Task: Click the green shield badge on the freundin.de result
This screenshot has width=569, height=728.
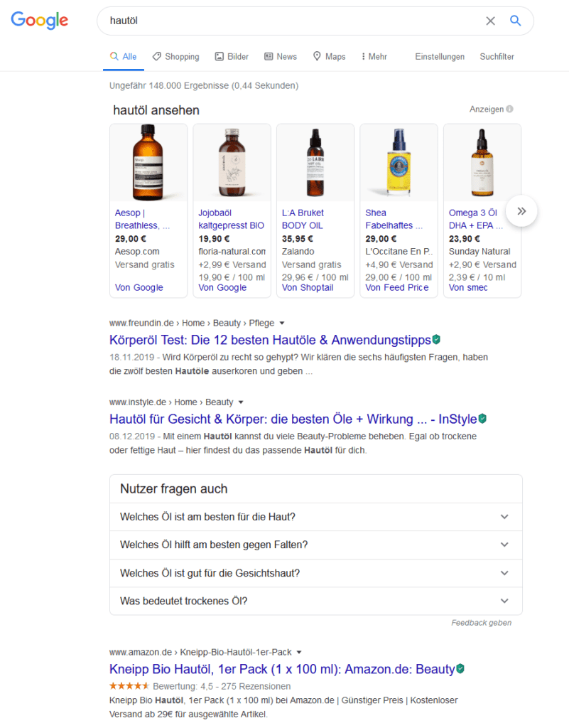Action: (436, 339)
